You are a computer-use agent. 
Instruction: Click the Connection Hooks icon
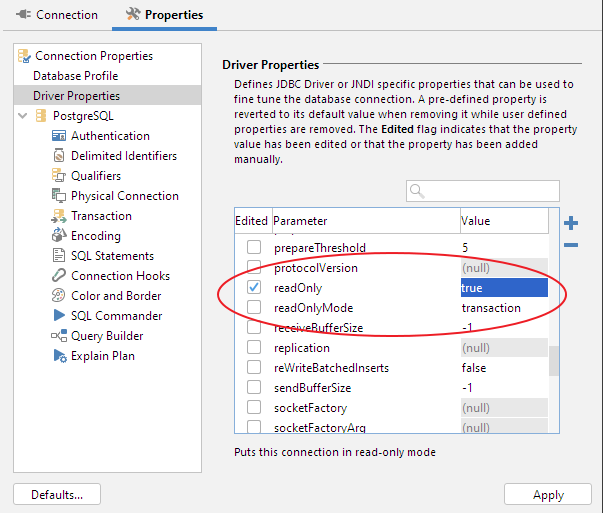[x=59, y=276]
